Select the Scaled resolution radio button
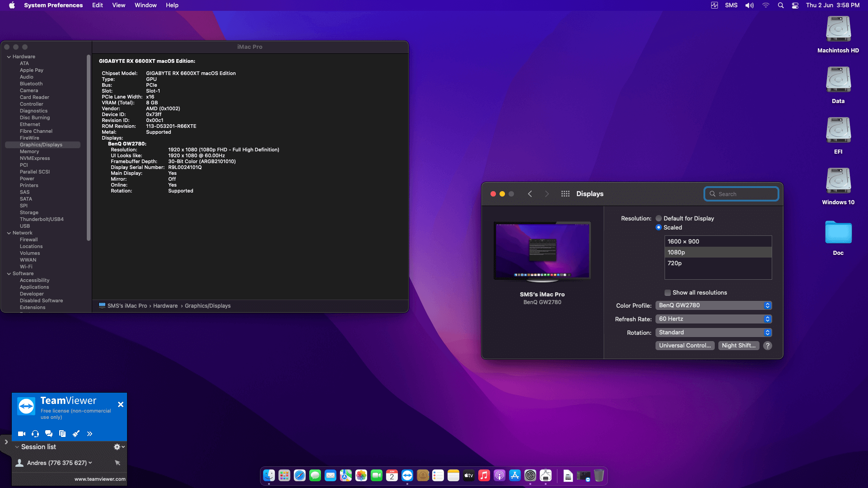This screenshot has width=868, height=488. pyautogui.click(x=659, y=227)
